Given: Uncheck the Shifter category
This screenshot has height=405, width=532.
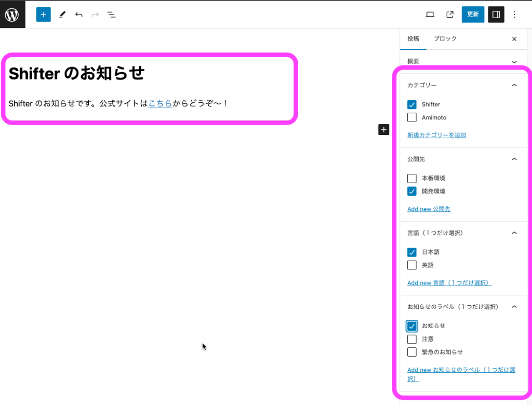Looking at the screenshot, I should point(412,104).
